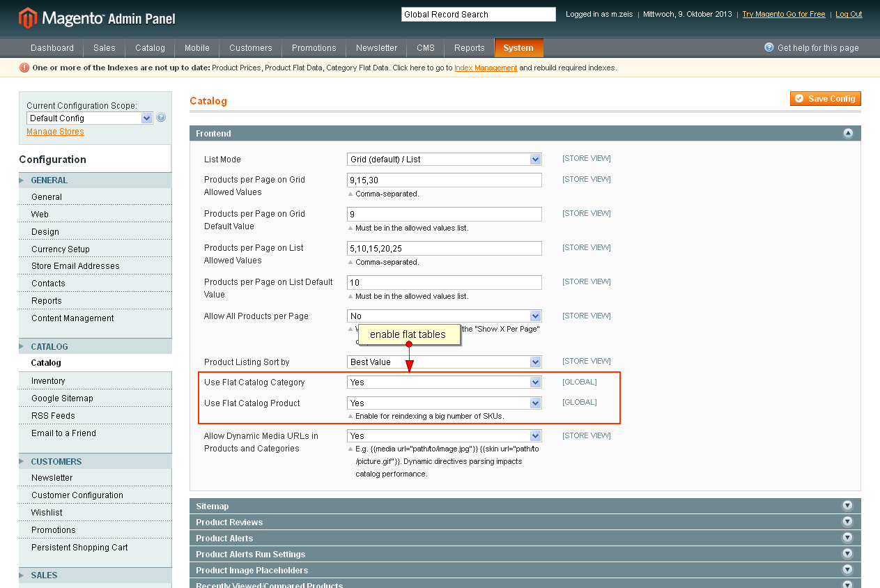Expand Product Image Placeholders header
This screenshot has height=588, width=880.
525,570
